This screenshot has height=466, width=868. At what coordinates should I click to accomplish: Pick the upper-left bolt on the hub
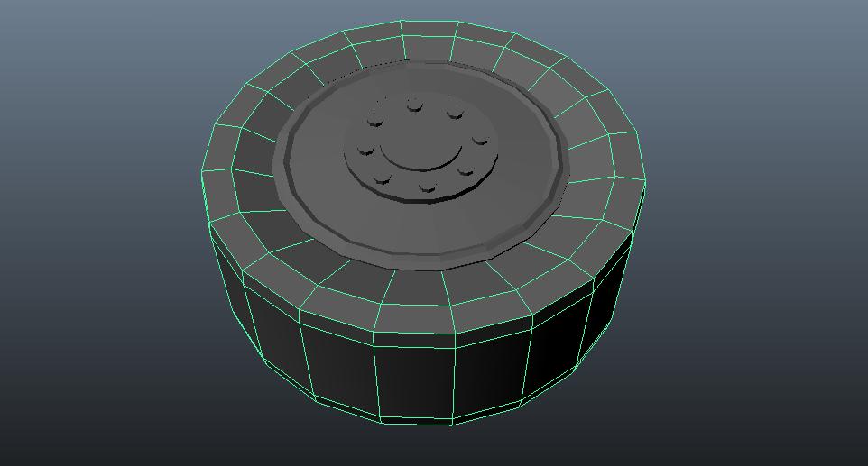[375, 119]
